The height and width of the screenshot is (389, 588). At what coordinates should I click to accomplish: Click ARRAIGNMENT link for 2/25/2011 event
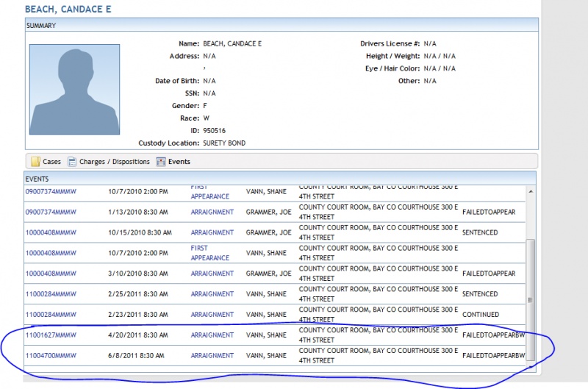pos(212,294)
